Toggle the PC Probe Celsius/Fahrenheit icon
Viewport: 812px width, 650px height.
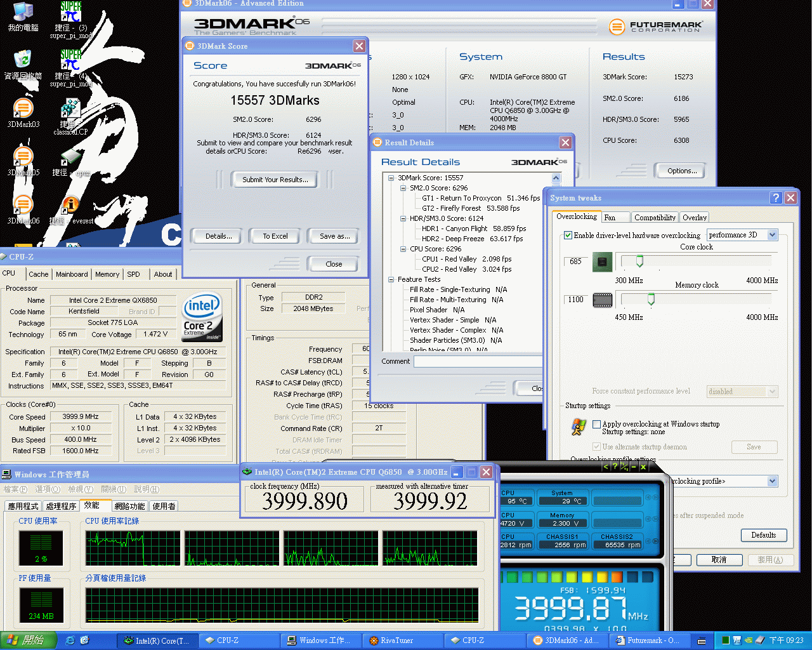click(624, 467)
